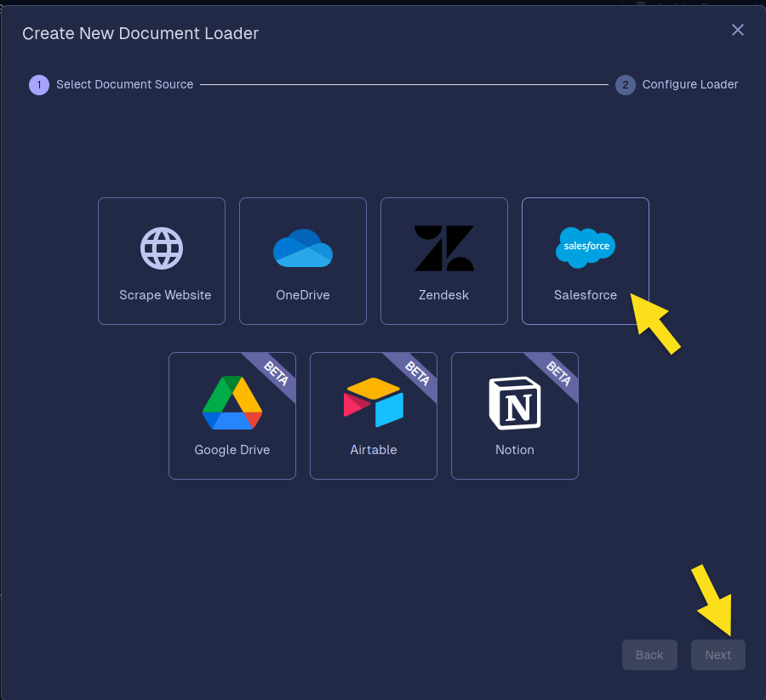Choose the Google Drive triangle icon
This screenshot has width=766, height=700.
point(232,402)
